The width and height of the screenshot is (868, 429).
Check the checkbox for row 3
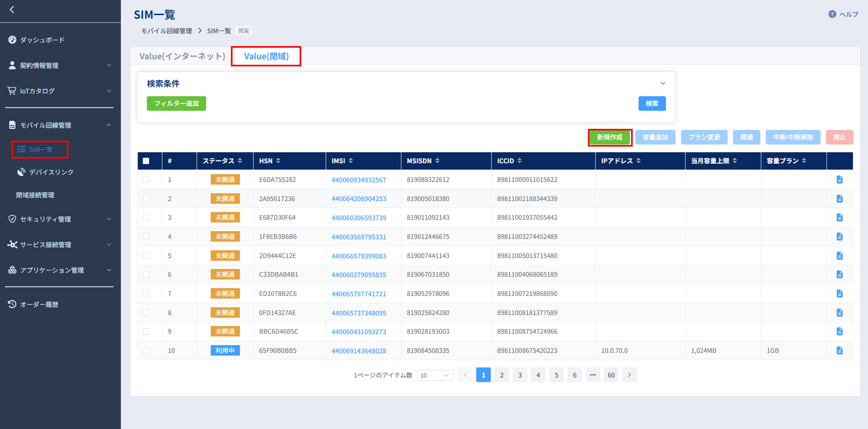[146, 218]
